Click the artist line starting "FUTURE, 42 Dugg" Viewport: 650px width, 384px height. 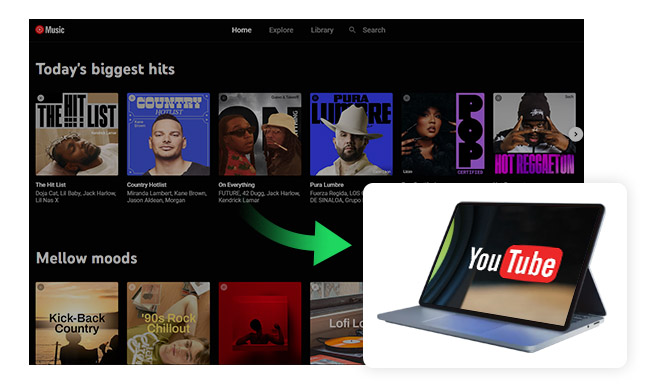tap(259, 197)
